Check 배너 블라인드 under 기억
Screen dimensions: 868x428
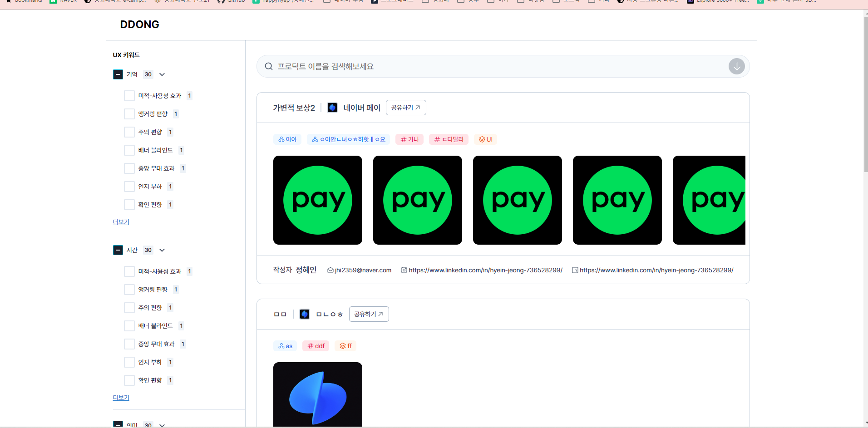point(129,150)
